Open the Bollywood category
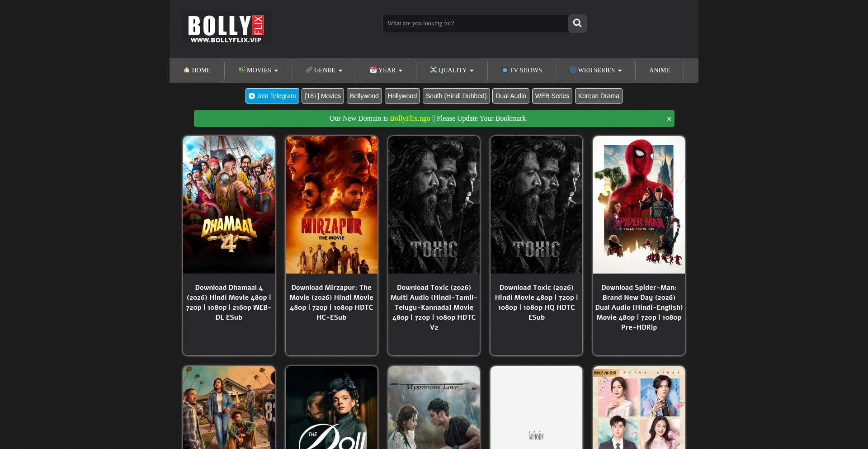Screen dimensions: 868x449 (364, 96)
